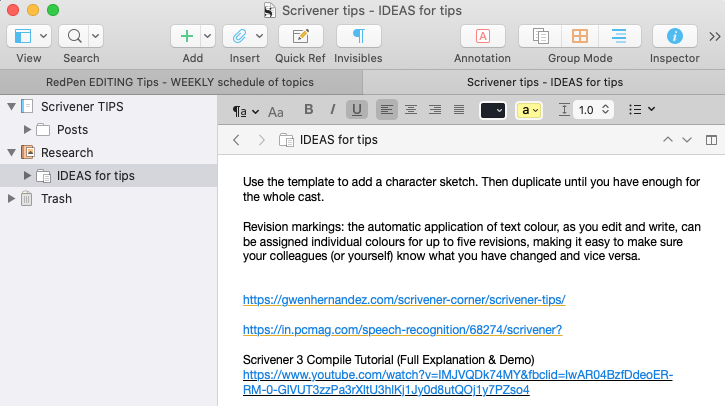
Task: Click the character sketch template paragraph
Action: (471, 189)
